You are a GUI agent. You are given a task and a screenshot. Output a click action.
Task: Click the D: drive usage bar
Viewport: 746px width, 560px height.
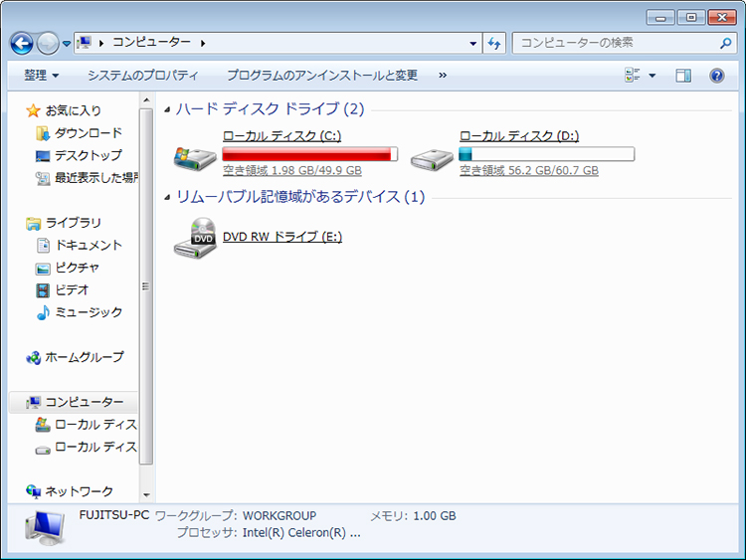pos(546,154)
